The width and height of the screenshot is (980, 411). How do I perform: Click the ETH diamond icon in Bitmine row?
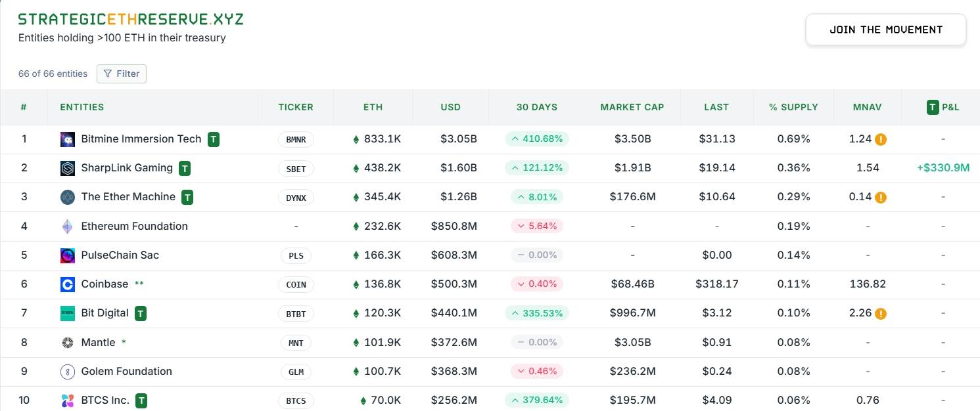[x=357, y=139]
